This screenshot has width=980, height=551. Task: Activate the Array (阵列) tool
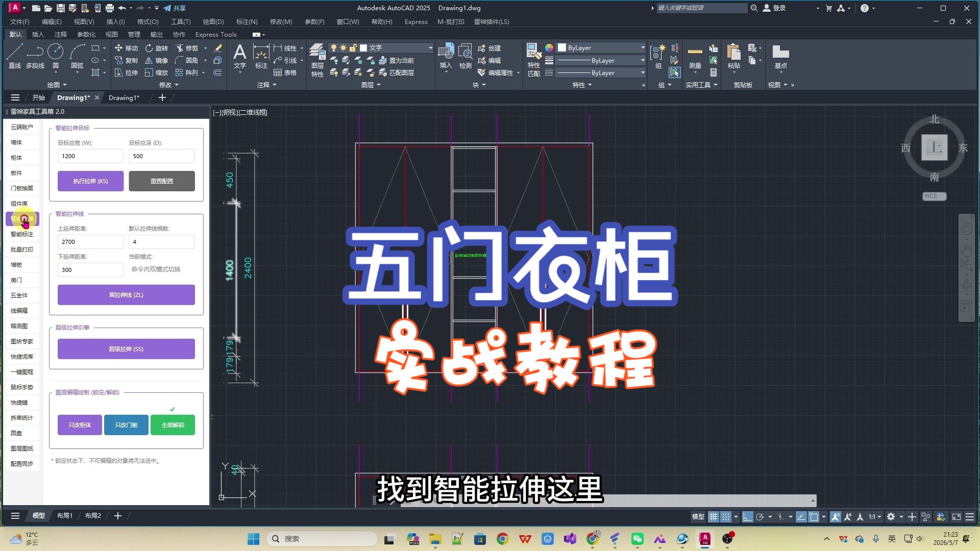coord(187,72)
